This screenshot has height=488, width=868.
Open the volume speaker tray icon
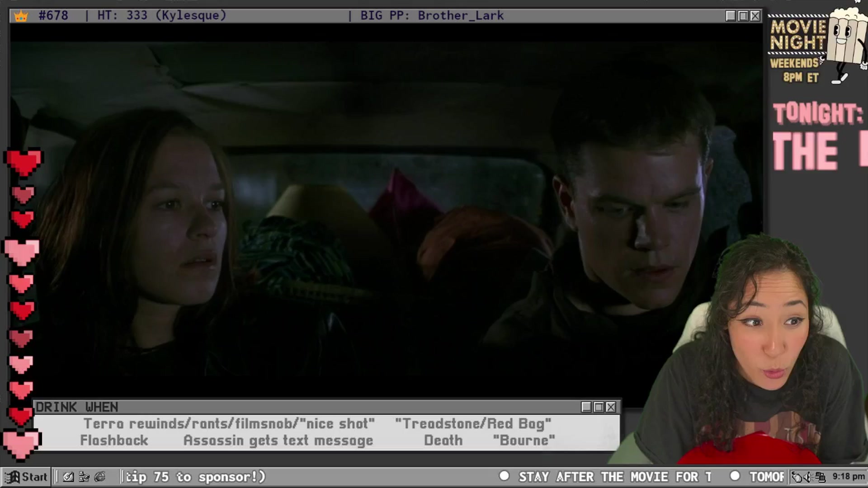click(x=809, y=477)
